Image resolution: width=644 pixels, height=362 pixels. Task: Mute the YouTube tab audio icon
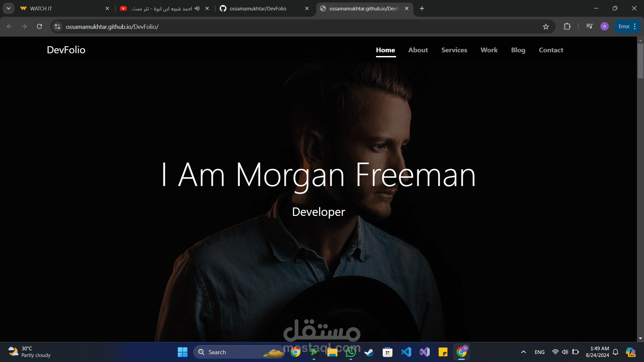[x=197, y=8]
